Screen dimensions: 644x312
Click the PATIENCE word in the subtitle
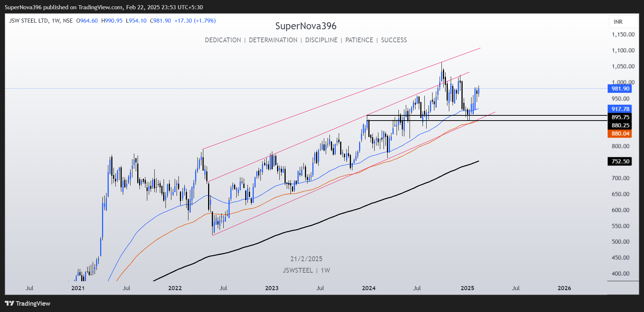tap(359, 40)
